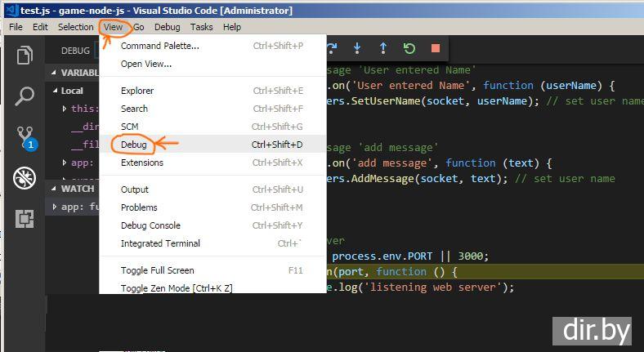Open the Search magnifier in activity bar

coord(25,96)
